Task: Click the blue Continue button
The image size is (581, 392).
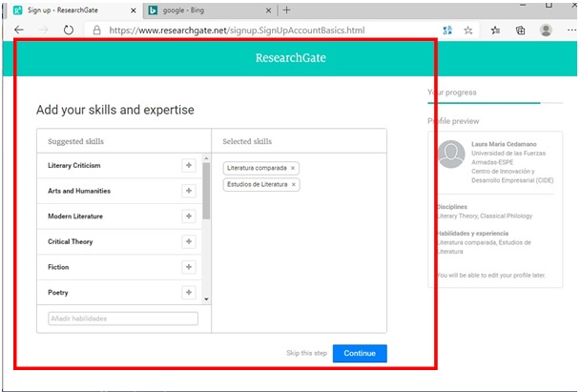Action: (360, 353)
